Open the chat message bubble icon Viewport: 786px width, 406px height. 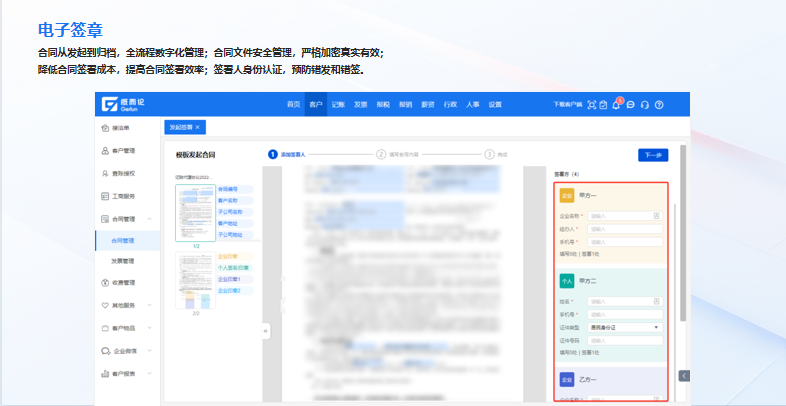(x=631, y=104)
